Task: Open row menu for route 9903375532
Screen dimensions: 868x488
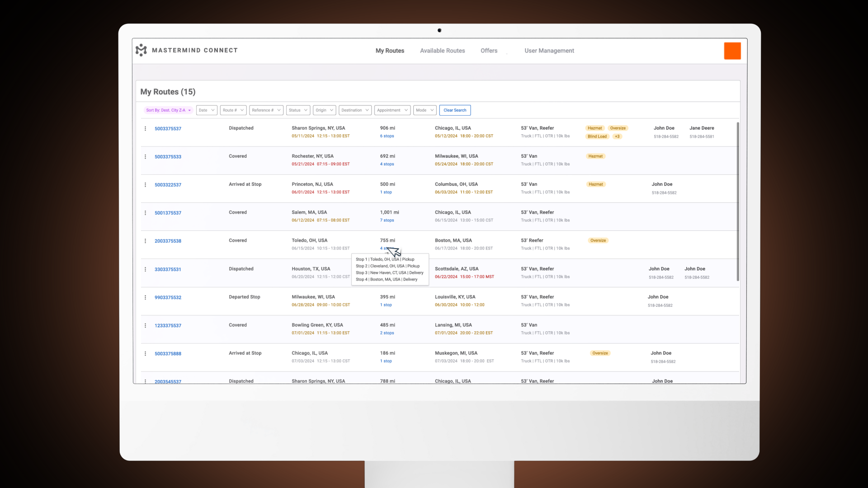Action: pos(145,297)
